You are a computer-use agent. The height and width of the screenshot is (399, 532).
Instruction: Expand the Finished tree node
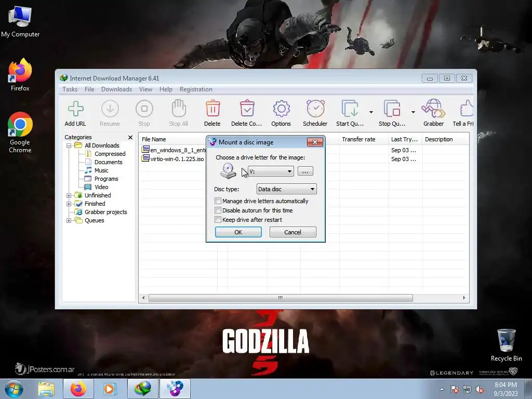pyautogui.click(x=69, y=204)
